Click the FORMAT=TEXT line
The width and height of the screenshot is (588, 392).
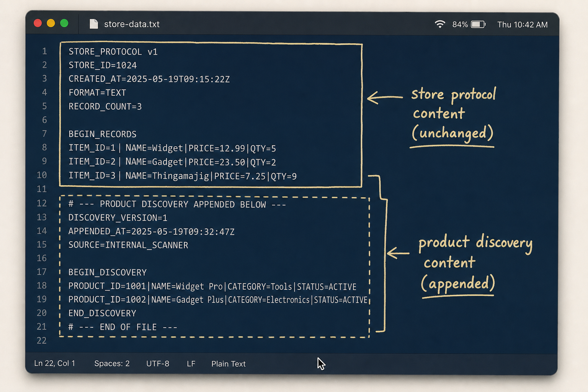click(x=97, y=93)
